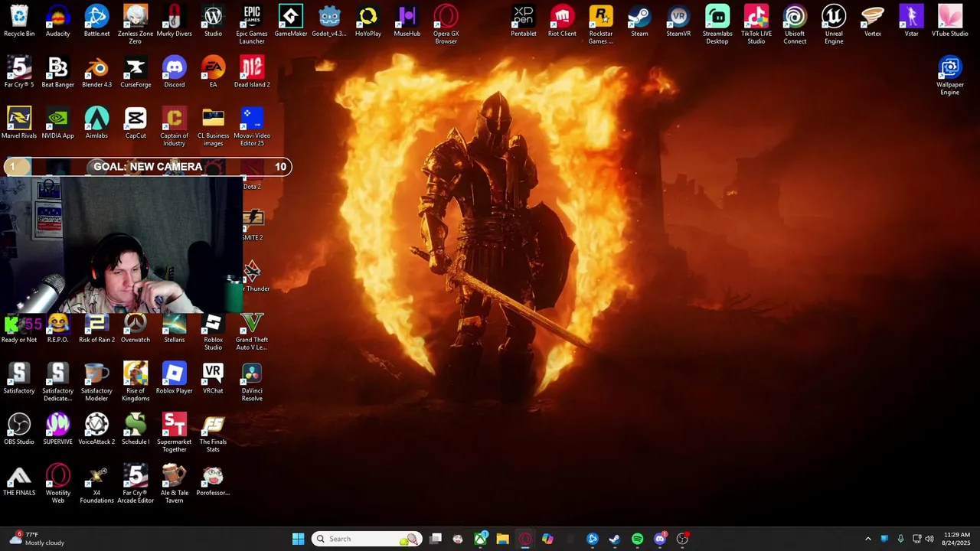
Task: Open the Discord desktop shortcut
Action: tap(175, 73)
